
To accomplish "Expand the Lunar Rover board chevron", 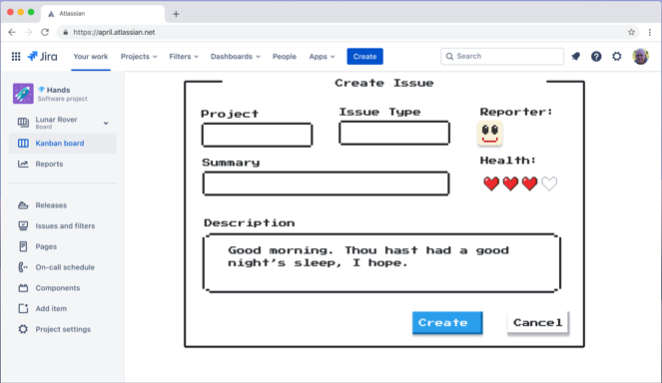I will click(x=106, y=123).
